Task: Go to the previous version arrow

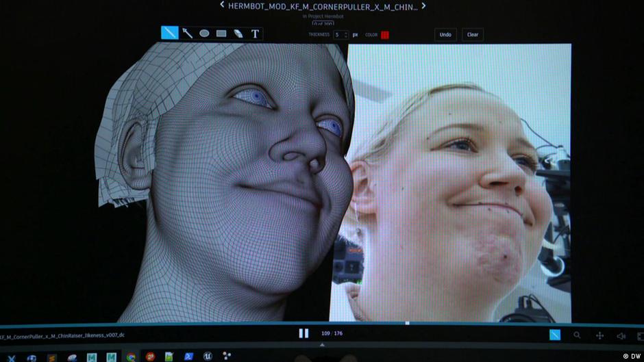Action: [x=222, y=5]
